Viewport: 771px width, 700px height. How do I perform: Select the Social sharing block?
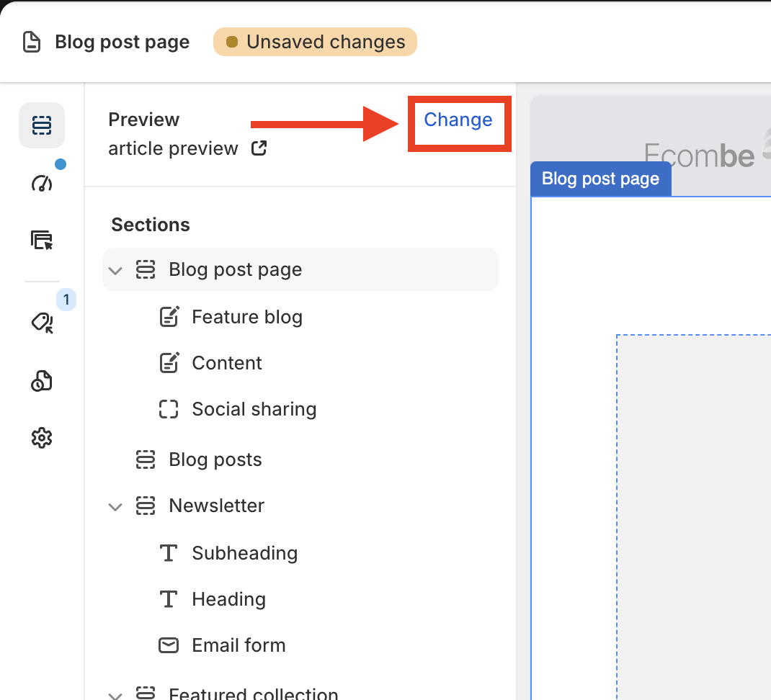coord(254,409)
